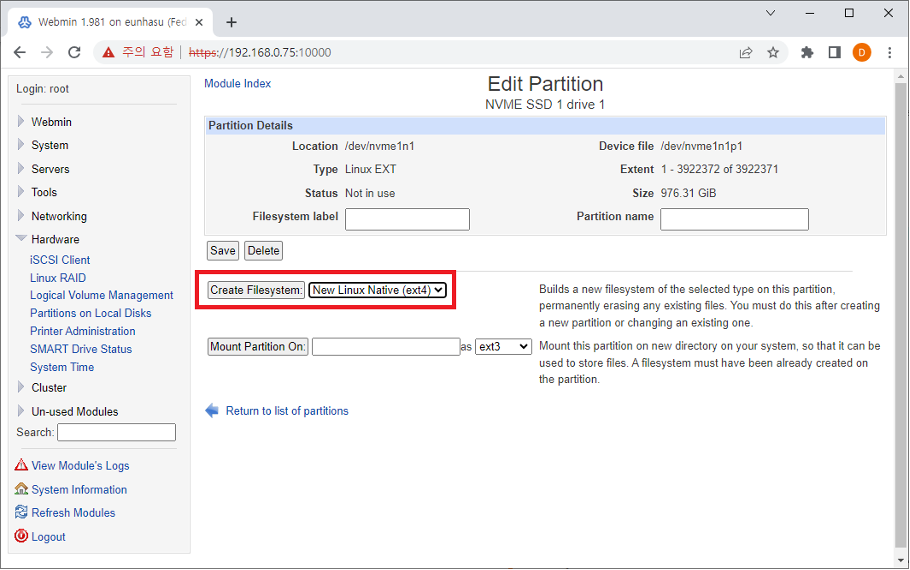The width and height of the screenshot is (910, 570).
Task: Open the SMART Drive Status module
Action: 81,349
